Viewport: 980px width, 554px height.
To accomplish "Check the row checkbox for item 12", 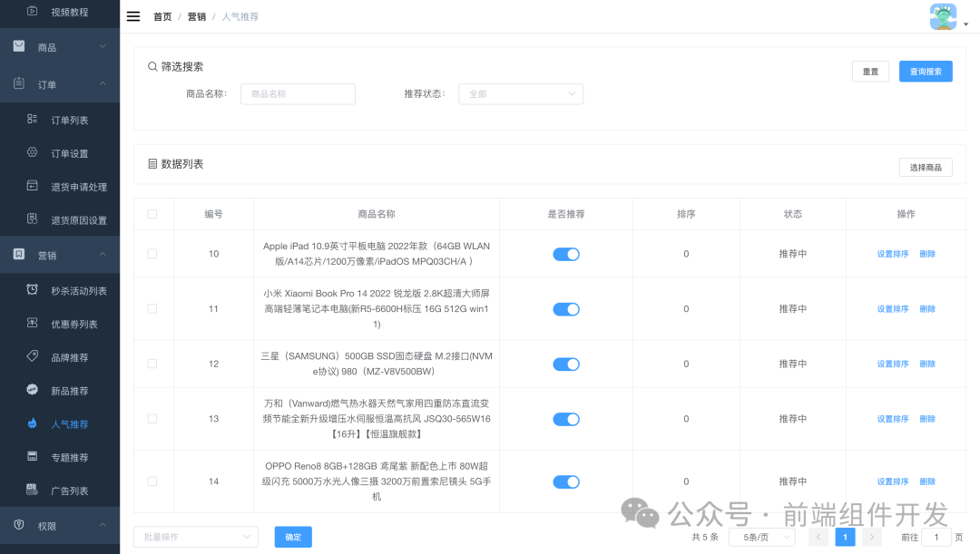I will point(153,364).
